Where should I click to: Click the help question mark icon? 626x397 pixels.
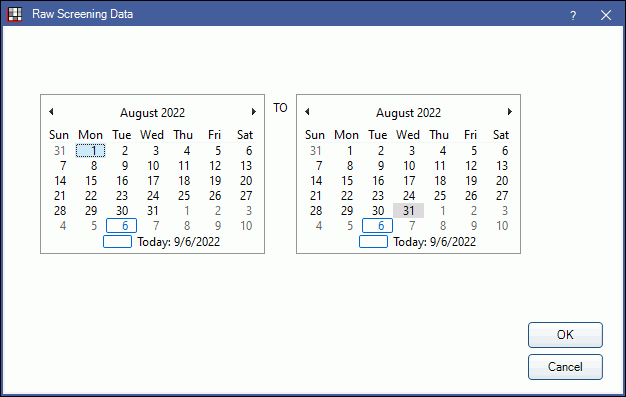pos(573,15)
